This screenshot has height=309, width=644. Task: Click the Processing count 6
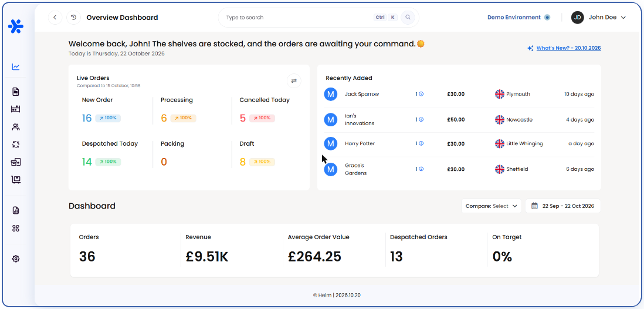tap(164, 119)
